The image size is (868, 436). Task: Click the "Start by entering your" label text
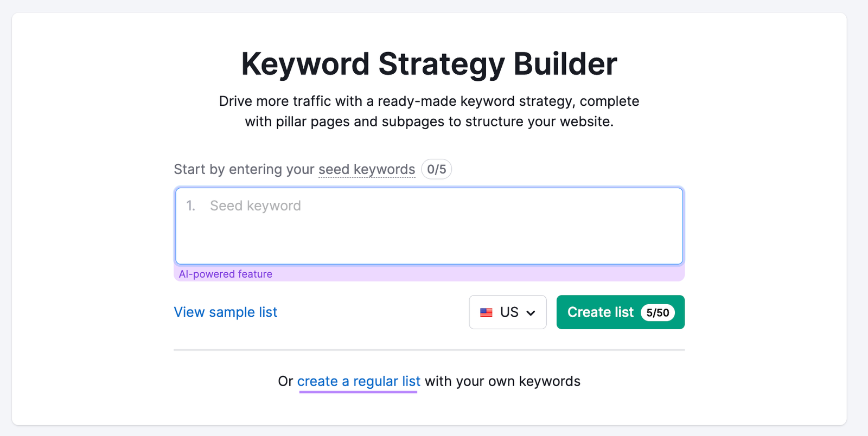pos(244,170)
